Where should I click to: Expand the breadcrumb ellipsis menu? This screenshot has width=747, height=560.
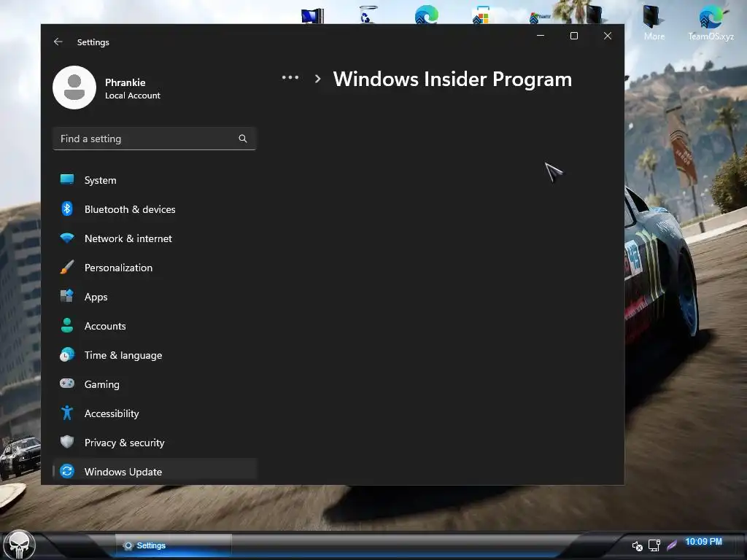[x=290, y=77]
